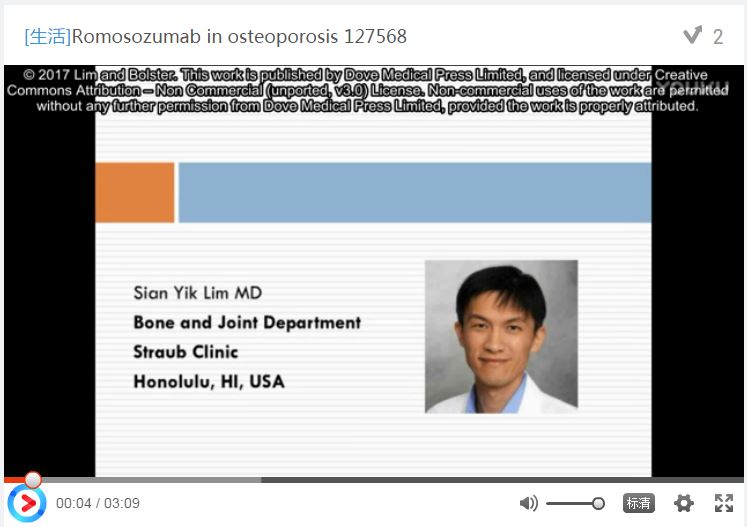Open the player settings gear
Viewport: 747px width, 527px height.
683,503
